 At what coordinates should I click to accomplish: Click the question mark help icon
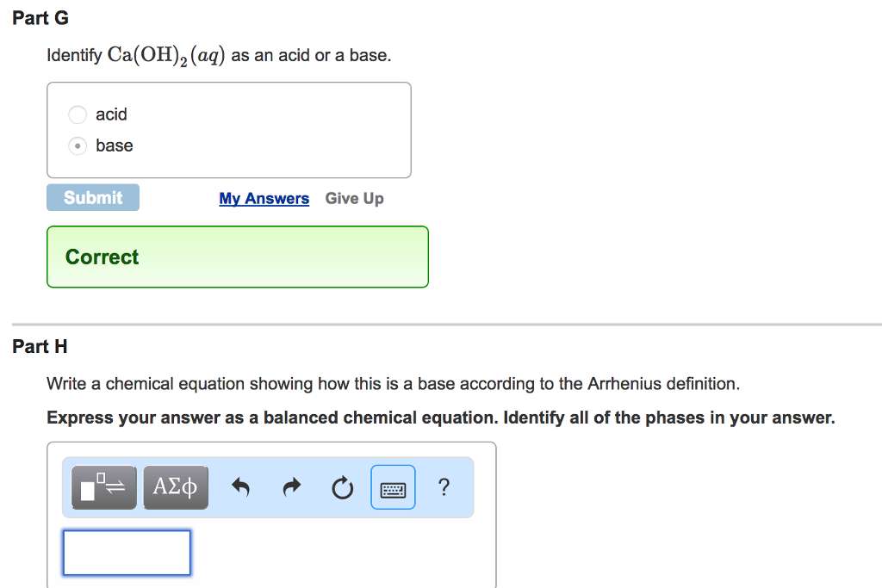[x=444, y=487]
